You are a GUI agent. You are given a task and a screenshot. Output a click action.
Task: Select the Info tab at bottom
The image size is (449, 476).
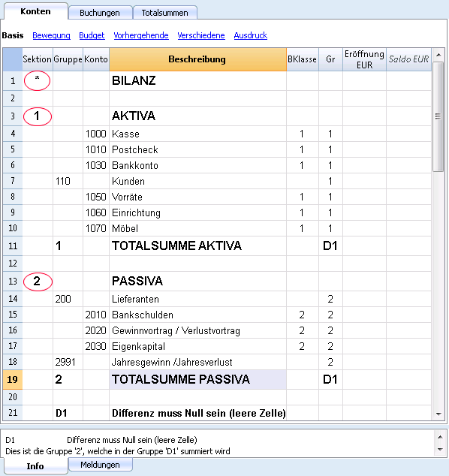(x=35, y=466)
